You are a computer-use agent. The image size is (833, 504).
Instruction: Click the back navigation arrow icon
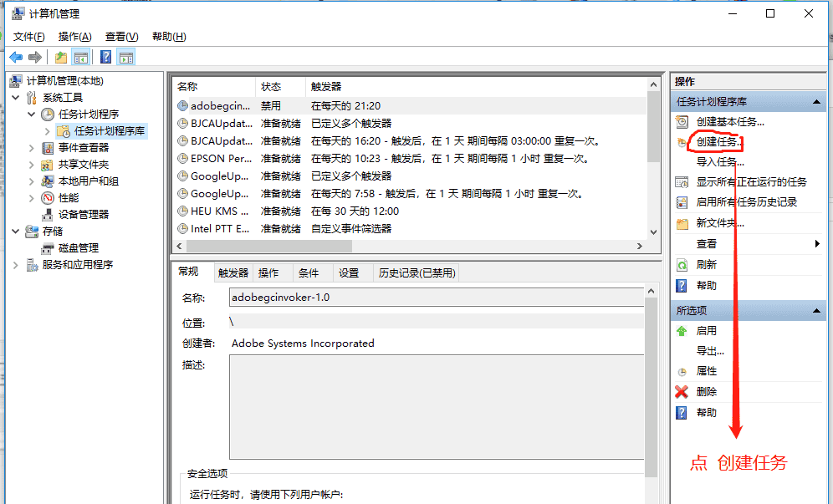pyautogui.click(x=17, y=57)
